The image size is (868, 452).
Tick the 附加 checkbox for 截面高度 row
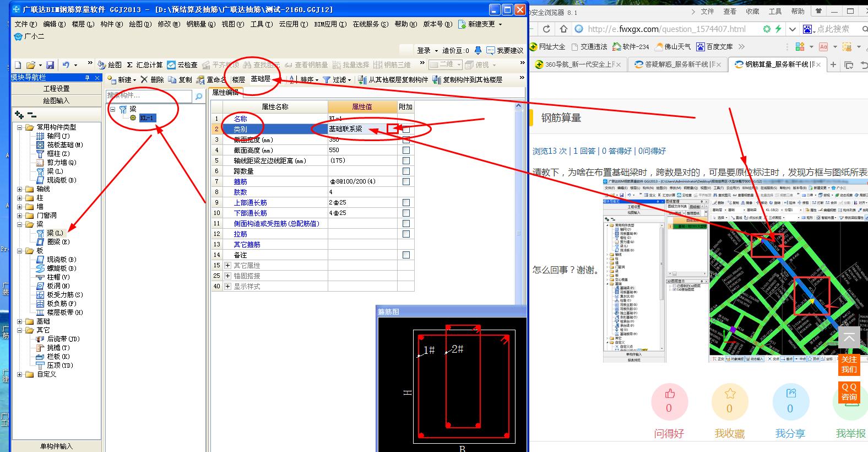tap(406, 150)
